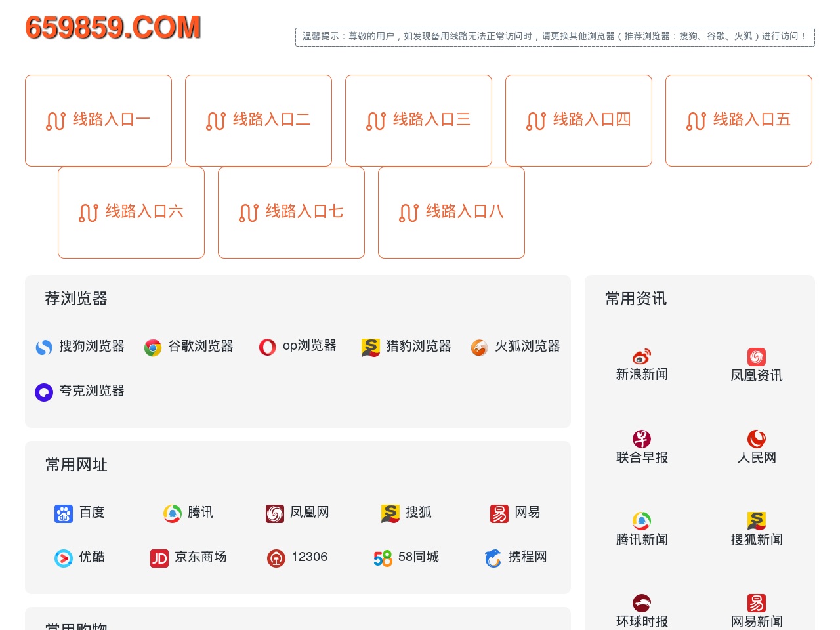Open the 联合早报 label link
Screen dimensions: 840x630
click(x=642, y=457)
